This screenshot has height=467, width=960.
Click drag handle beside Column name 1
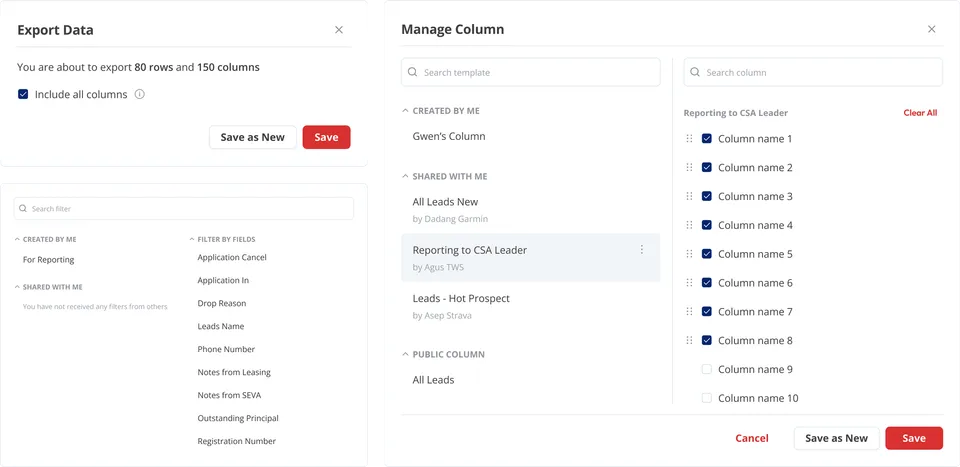click(x=689, y=138)
